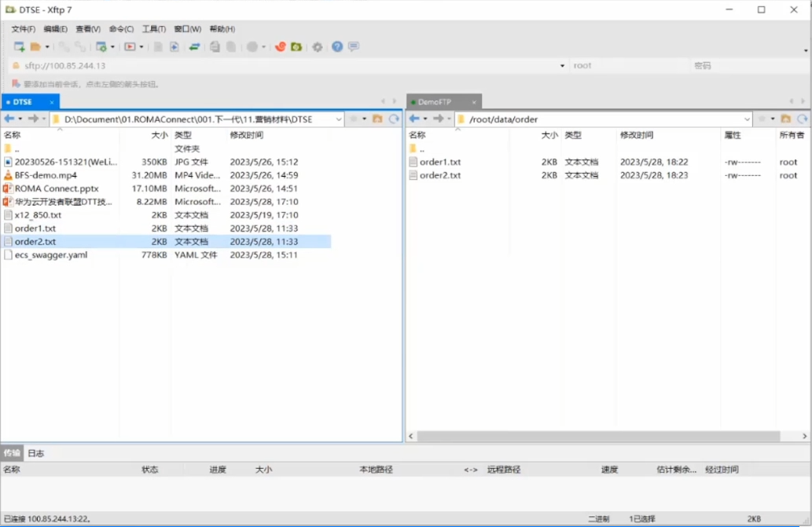Click the remote pane horizontal scrollbar
812x527 pixels.
(598, 436)
